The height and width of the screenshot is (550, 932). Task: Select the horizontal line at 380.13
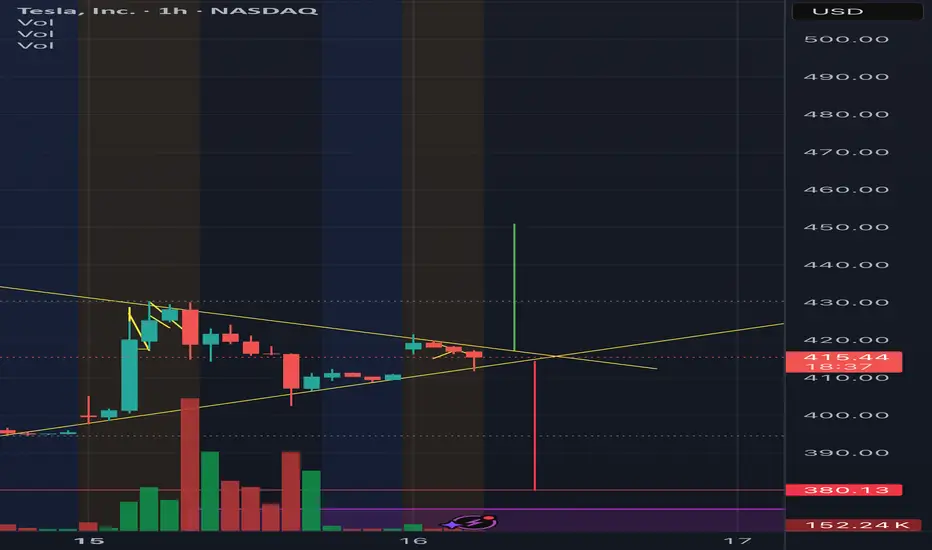click(392, 490)
